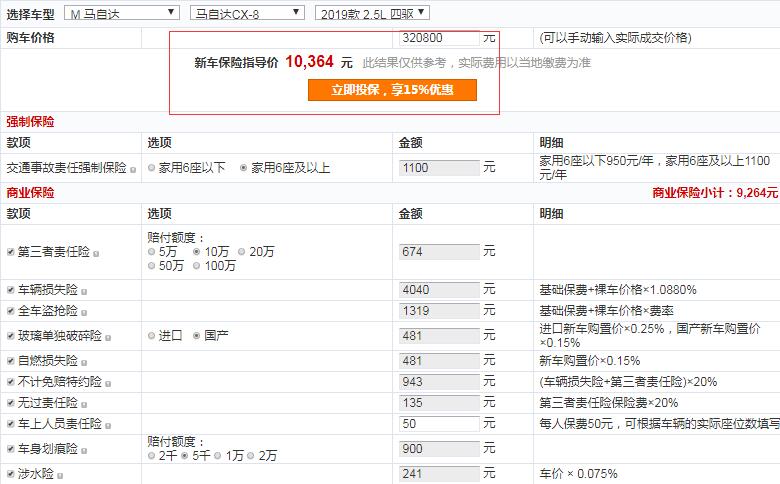
Task: Toggle the 无过责任险 checkbox
Action: [10, 403]
